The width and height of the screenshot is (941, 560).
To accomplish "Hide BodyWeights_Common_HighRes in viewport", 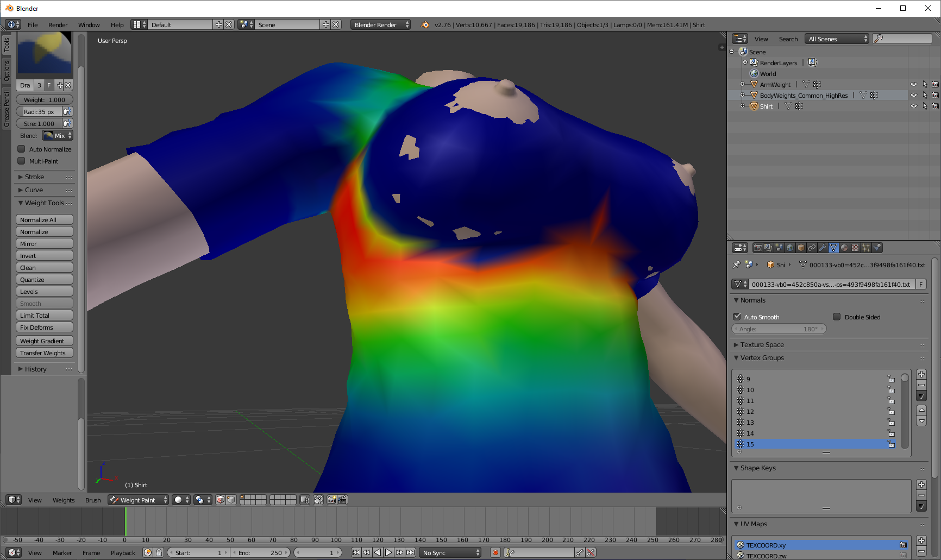I will (914, 96).
